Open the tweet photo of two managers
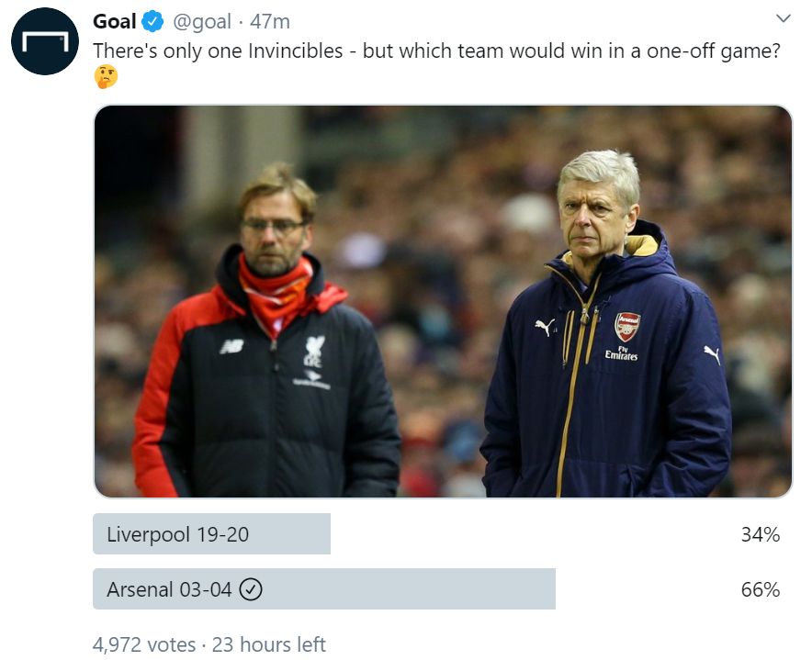This screenshot has width=812, height=660. tap(442, 301)
